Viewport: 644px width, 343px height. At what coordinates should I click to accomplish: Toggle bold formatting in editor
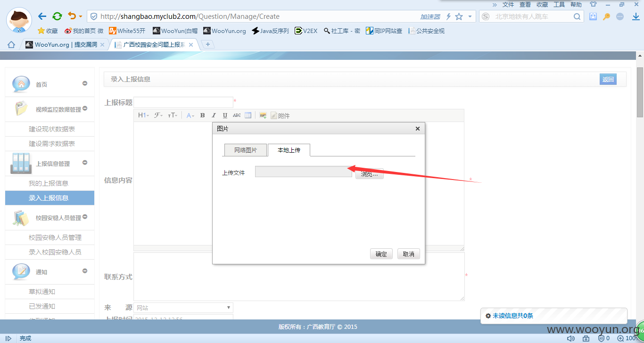click(202, 115)
